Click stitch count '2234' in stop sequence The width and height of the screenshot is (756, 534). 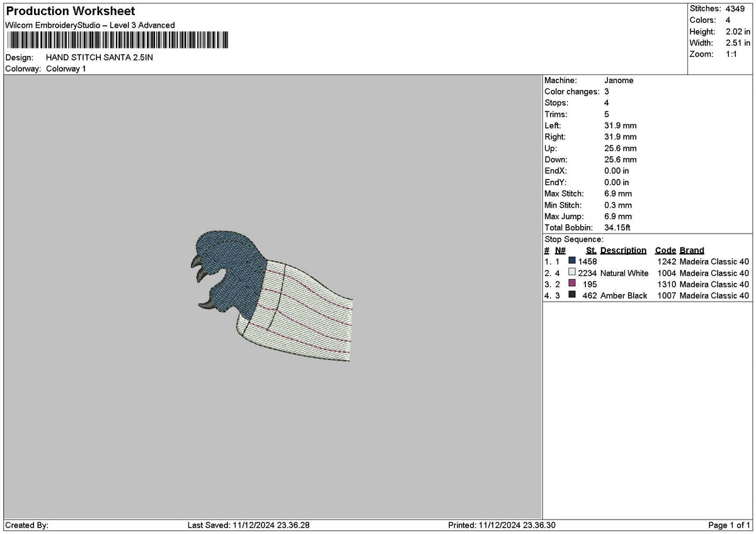(x=587, y=273)
